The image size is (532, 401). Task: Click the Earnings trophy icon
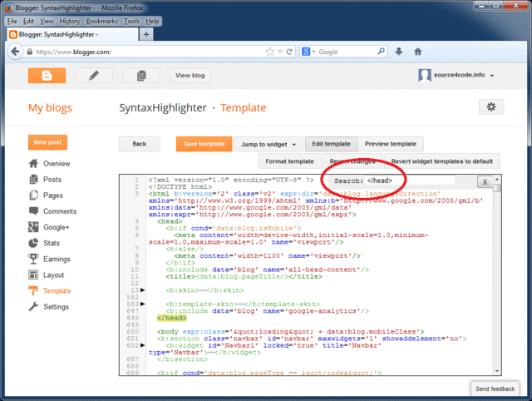(33, 259)
